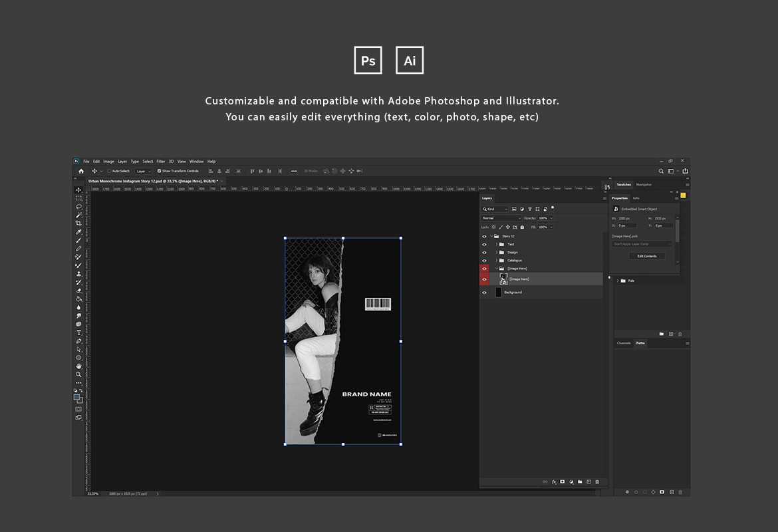Create a new group in Layers panel
Viewport: 778px width, 532px height.
point(580,482)
